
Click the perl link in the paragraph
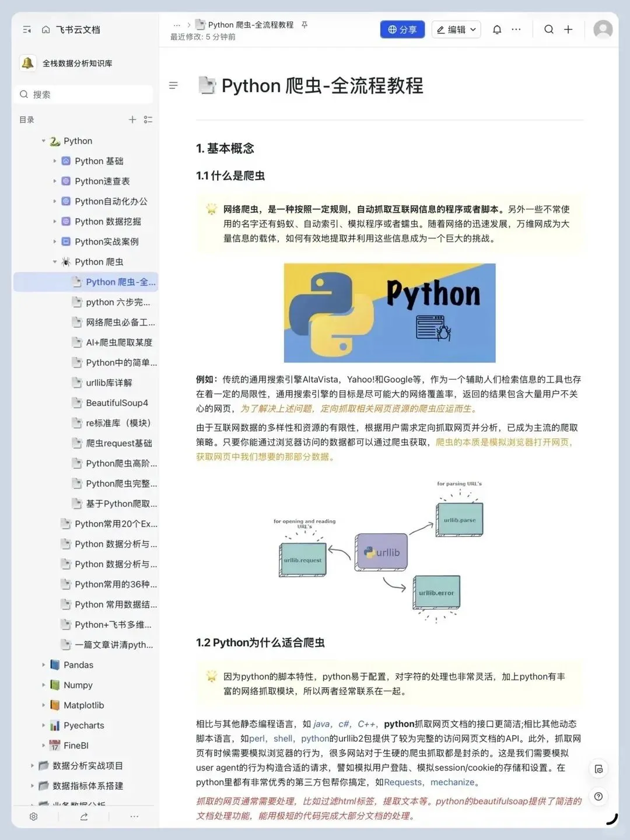click(257, 738)
